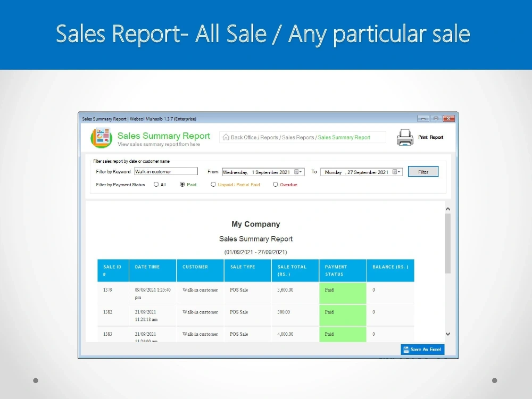Click the My Company report heading
This screenshot has height=399, width=532.
(x=256, y=224)
